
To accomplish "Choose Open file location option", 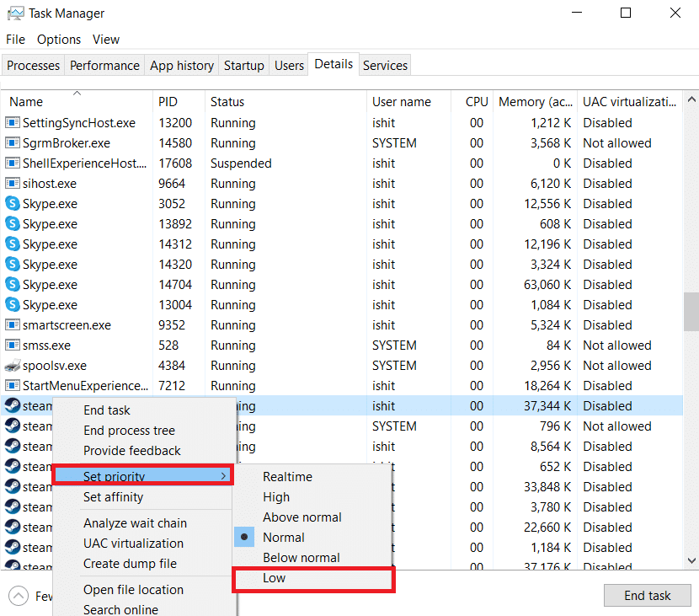I will pyautogui.click(x=143, y=589).
